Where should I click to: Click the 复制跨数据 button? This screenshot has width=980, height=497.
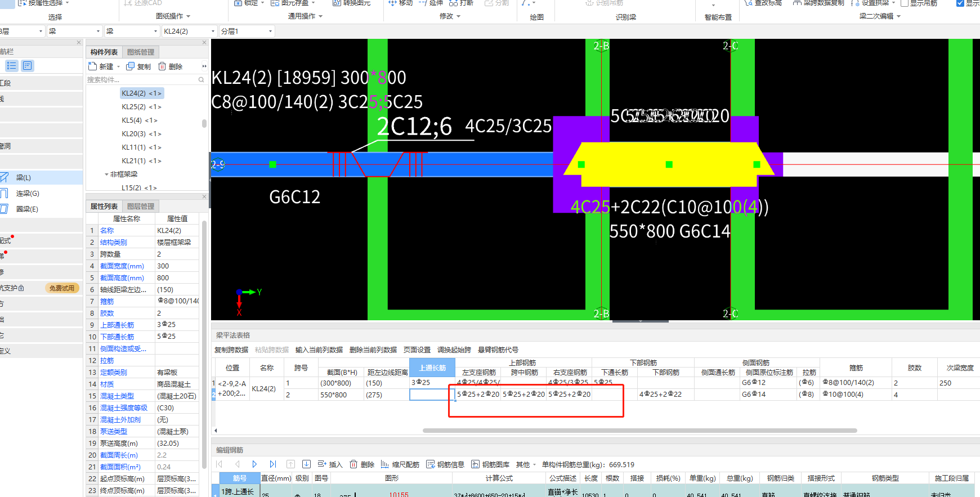click(x=231, y=350)
